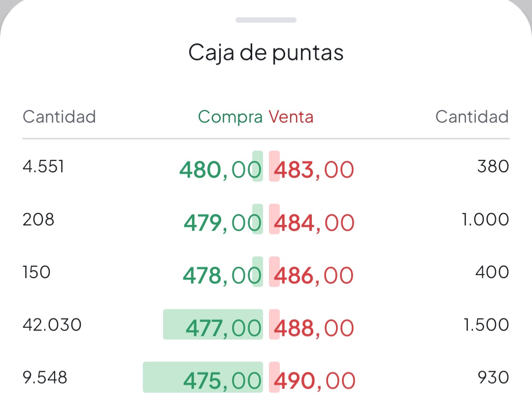Image resolution: width=532 pixels, height=413 pixels.
Task: Select the left Cantidad column header
Action: [59, 117]
